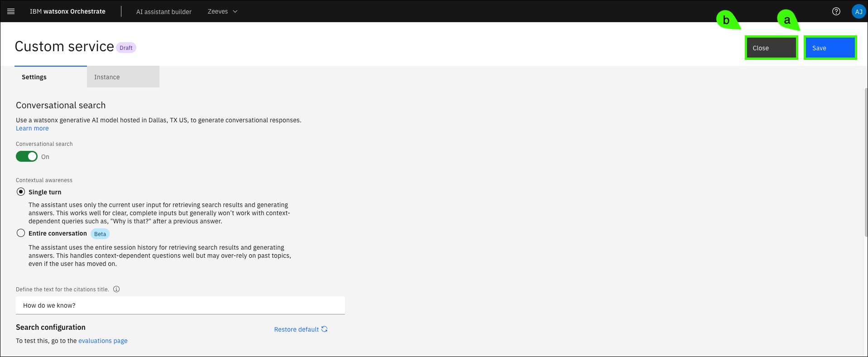Select the Single turn radio option
The width and height of the screenshot is (868, 357).
21,192
